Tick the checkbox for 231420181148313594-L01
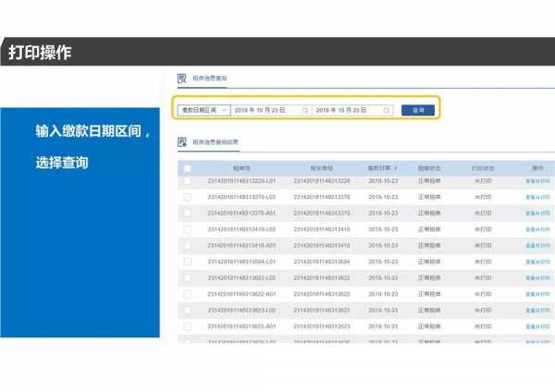The image size is (555, 392). point(188,262)
